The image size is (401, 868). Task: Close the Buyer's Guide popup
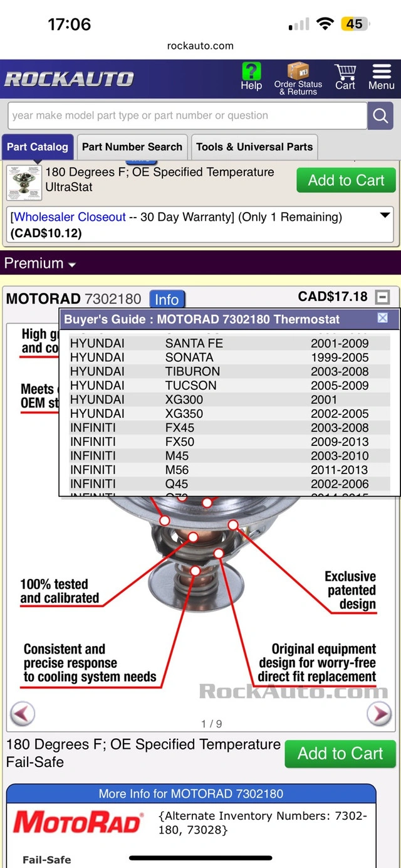(x=383, y=319)
